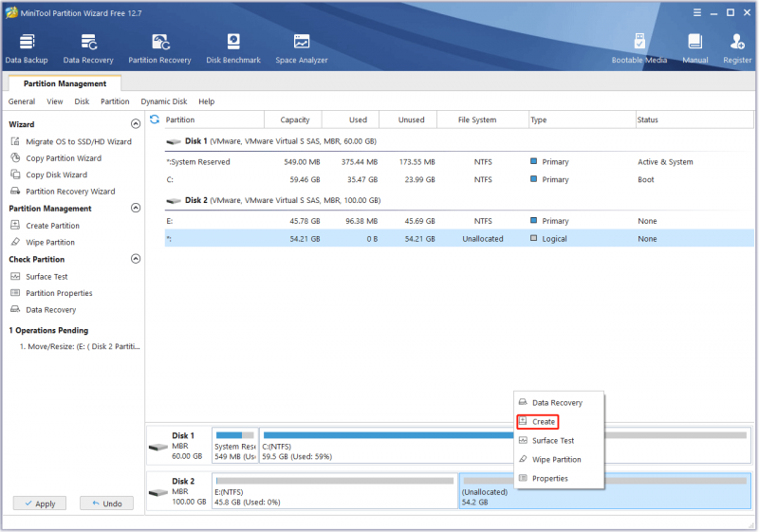
Task: Collapse the Wizard section
Action: pyautogui.click(x=136, y=124)
